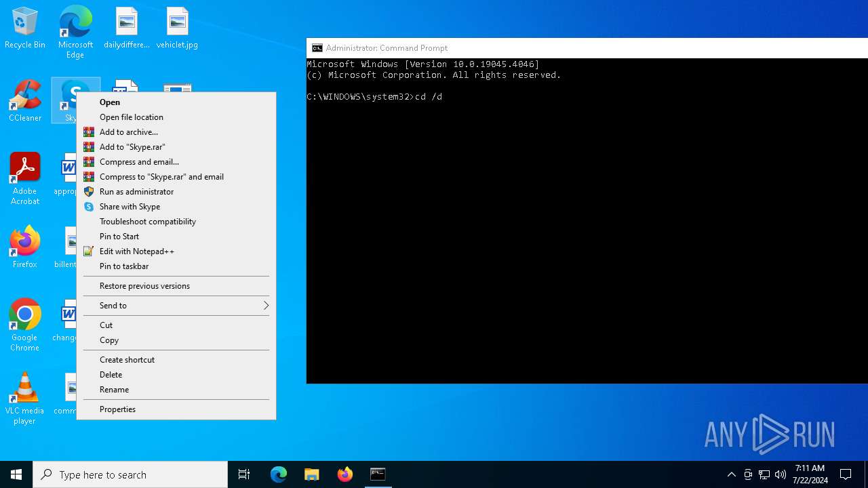Choose Compress and email...
Image resolution: width=868 pixels, height=488 pixels.
(x=176, y=162)
